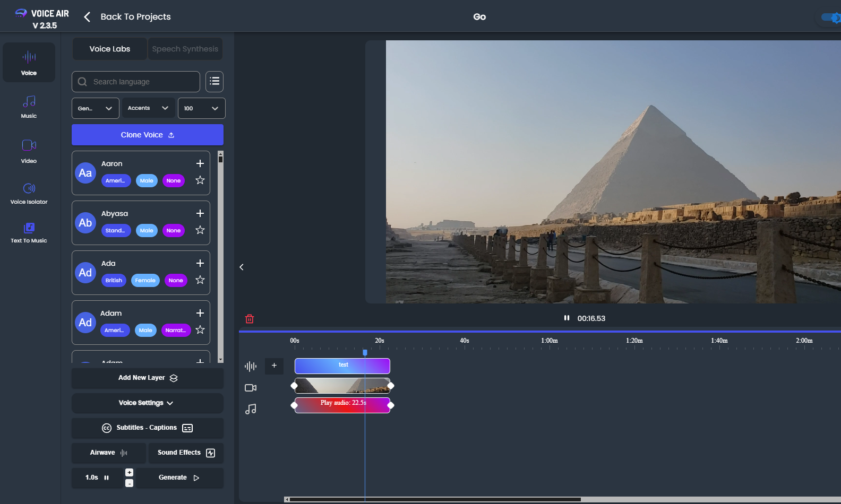This screenshot has height=504, width=841.
Task: Open the Voice section in sidebar
Action: 29,63
